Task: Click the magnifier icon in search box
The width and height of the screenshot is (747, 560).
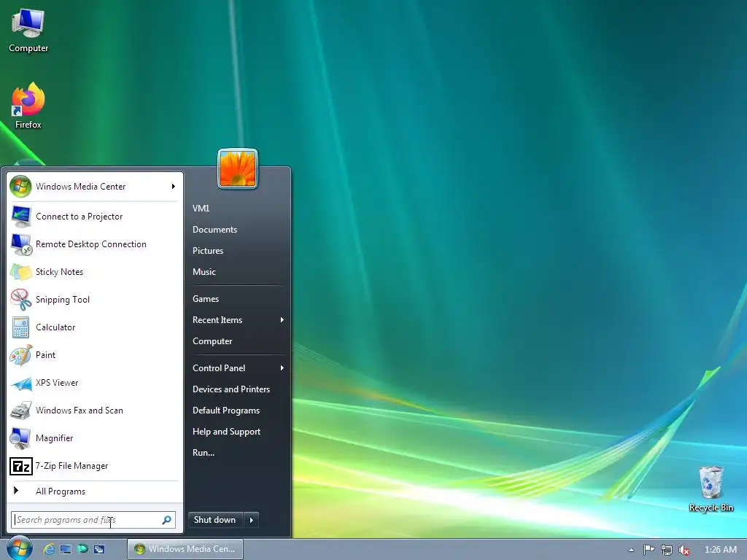Action: point(167,520)
